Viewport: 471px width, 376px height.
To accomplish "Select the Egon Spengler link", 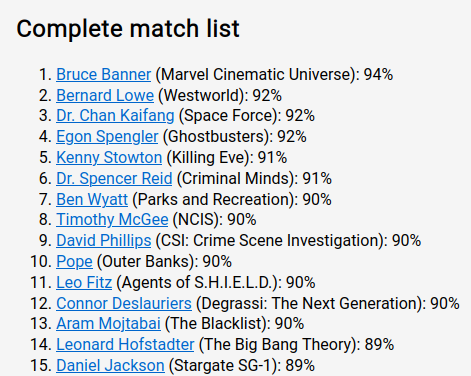I will click(107, 137).
